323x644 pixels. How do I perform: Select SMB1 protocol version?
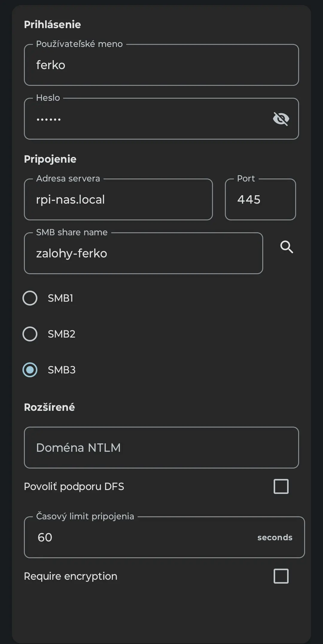click(x=30, y=298)
